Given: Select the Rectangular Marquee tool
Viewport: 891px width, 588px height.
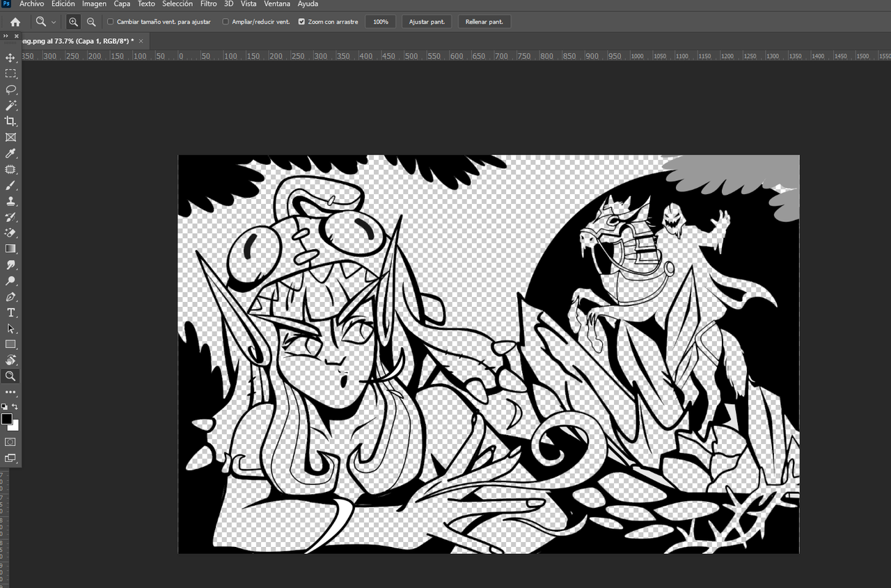Looking at the screenshot, I should [10, 74].
